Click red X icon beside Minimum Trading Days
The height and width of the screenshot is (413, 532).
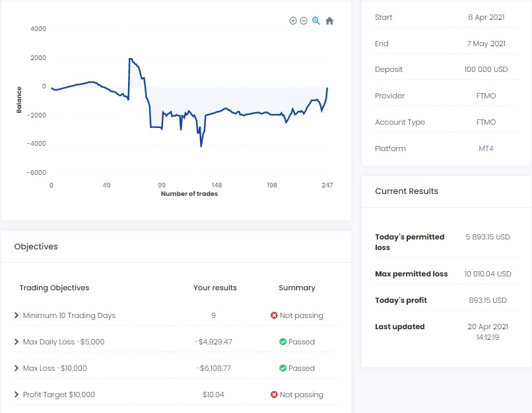(x=274, y=315)
